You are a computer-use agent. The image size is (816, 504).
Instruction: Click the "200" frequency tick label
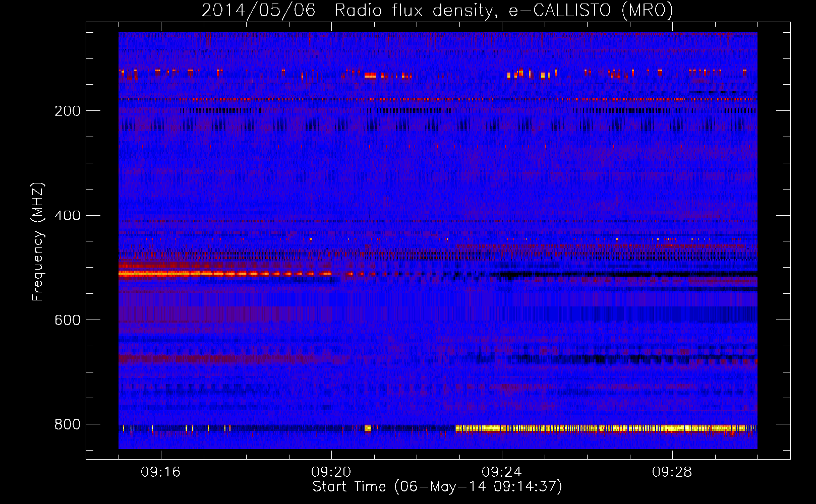(68, 111)
